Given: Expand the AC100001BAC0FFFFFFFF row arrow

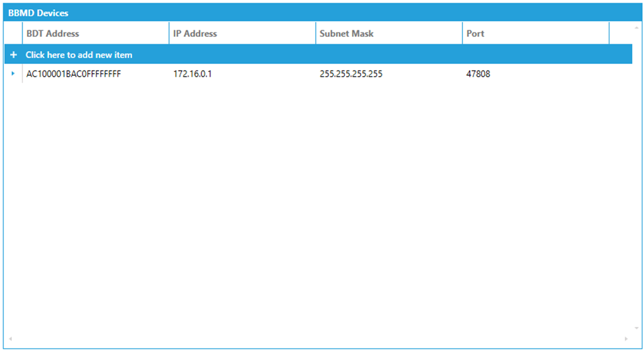Looking at the screenshot, I should click(x=13, y=74).
